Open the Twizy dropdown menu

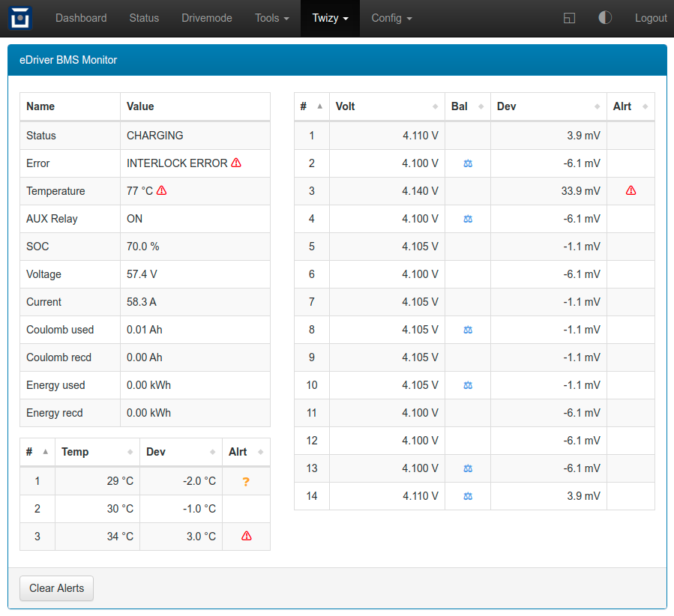click(x=330, y=18)
